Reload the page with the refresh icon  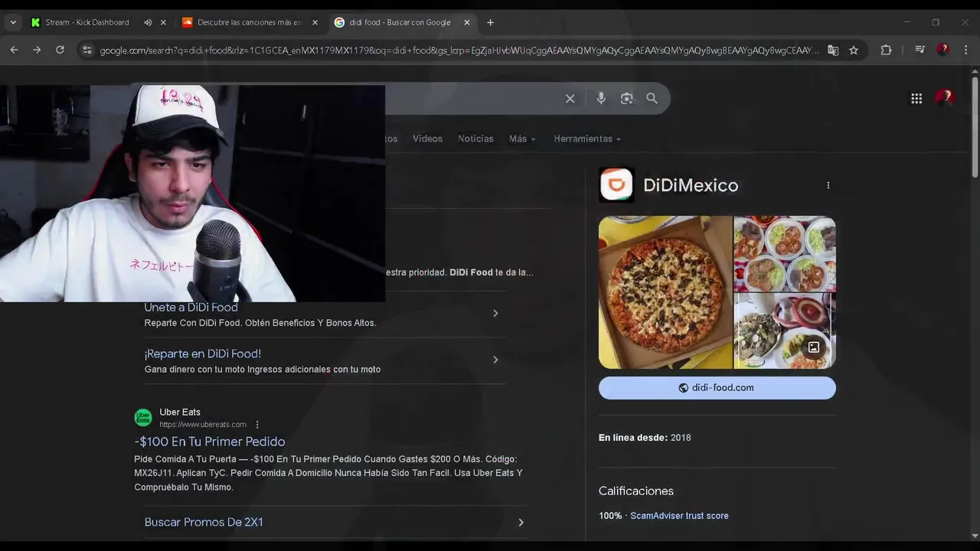pos(60,50)
